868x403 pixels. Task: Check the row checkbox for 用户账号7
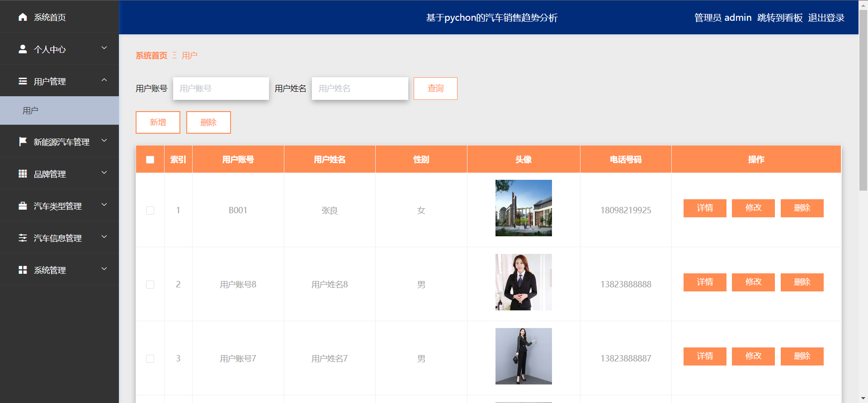click(150, 359)
